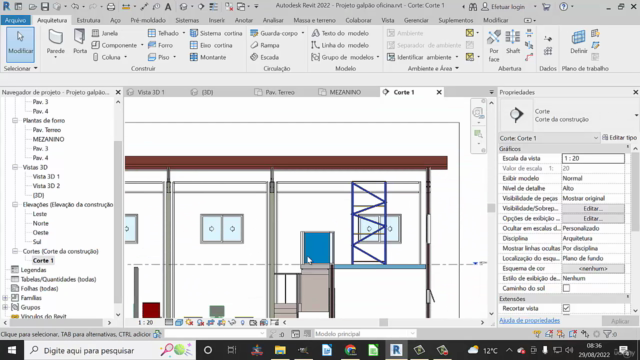Select the Rampa tool
This screenshot has height=360, width=640.
pos(264,45)
